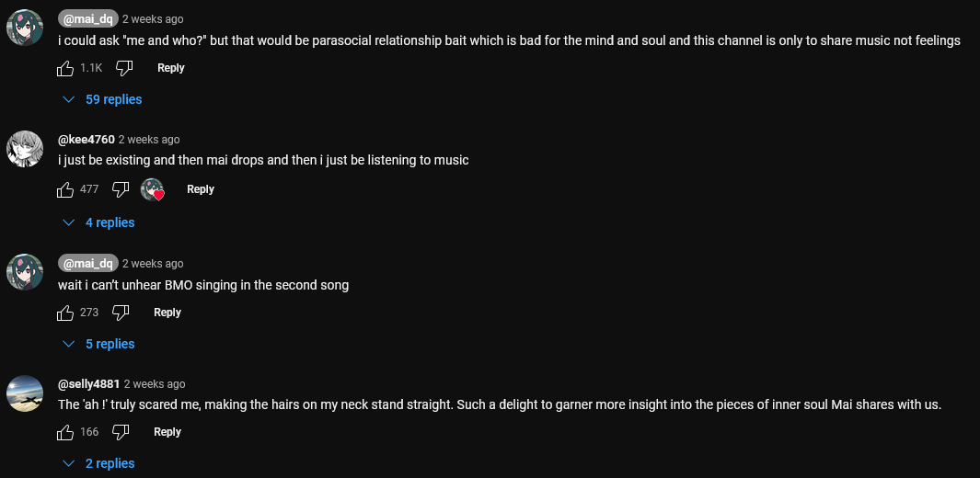Dislike the BMO singing comment
The width and height of the screenshot is (980, 478).
pos(121,313)
